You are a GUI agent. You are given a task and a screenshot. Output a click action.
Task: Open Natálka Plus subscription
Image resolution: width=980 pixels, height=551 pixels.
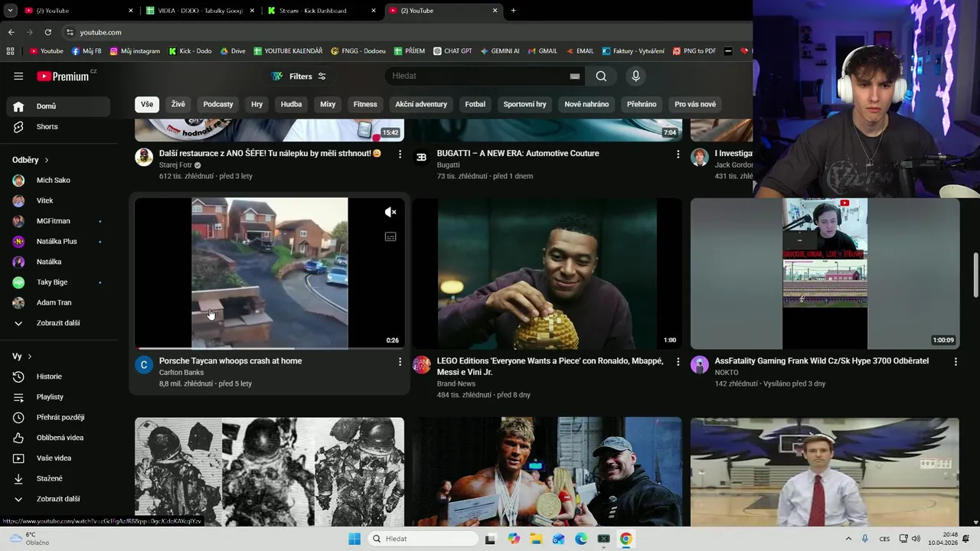point(58,241)
